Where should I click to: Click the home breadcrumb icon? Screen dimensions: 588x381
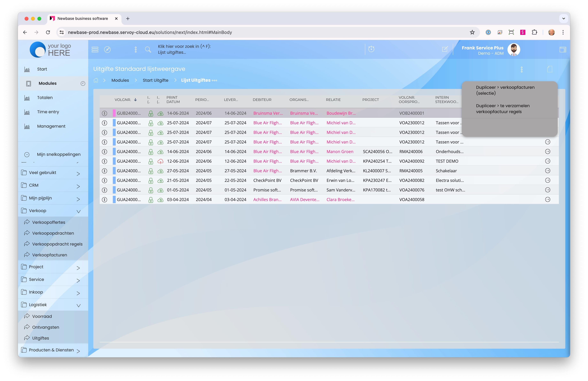point(96,80)
